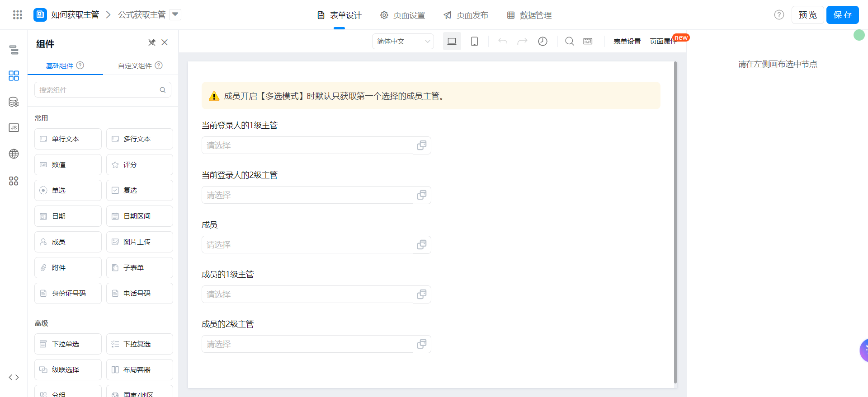This screenshot has width=868, height=397.
Task: Open the JS actions panel icon
Action: point(14,128)
